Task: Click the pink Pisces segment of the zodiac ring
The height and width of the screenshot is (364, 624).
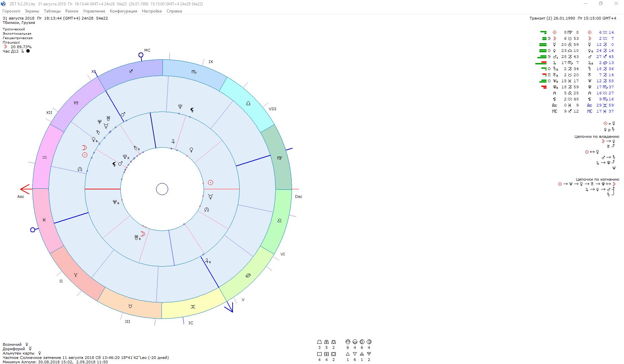Action: click(x=44, y=220)
